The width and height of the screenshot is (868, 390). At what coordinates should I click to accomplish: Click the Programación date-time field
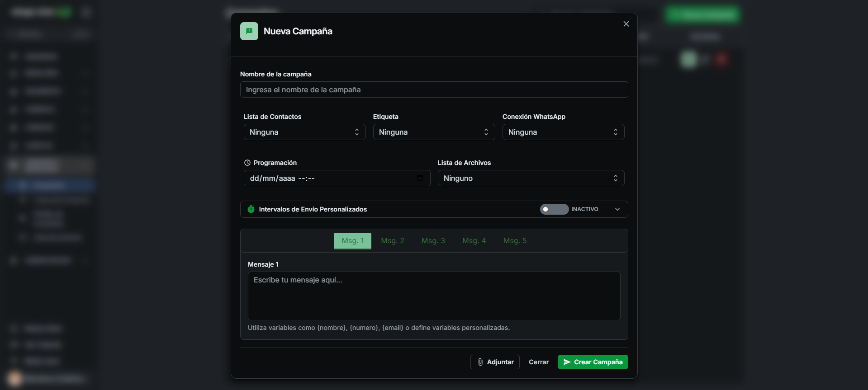[337, 178]
